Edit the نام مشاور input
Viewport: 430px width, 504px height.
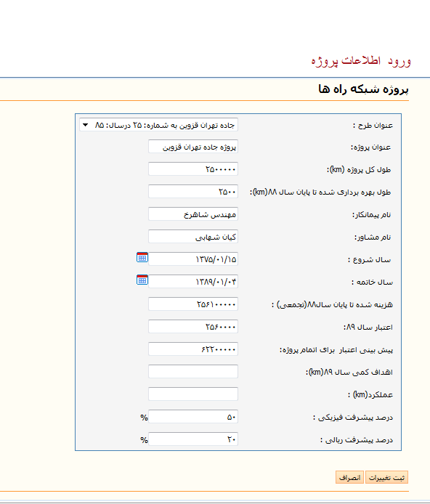pos(193,237)
